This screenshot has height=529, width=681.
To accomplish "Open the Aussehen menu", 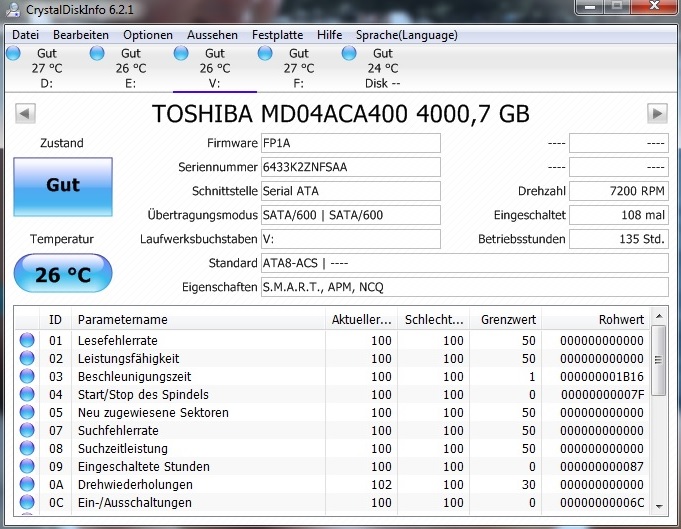I will point(212,35).
